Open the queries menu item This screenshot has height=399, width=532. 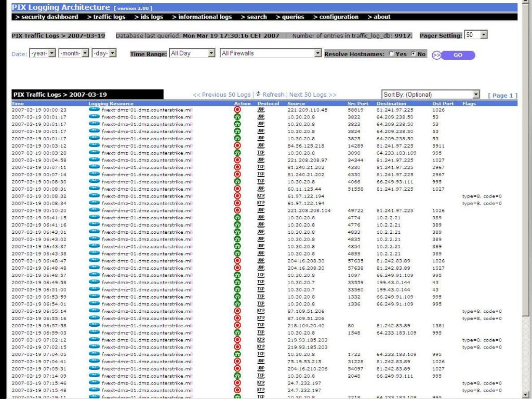pyautogui.click(x=290, y=17)
